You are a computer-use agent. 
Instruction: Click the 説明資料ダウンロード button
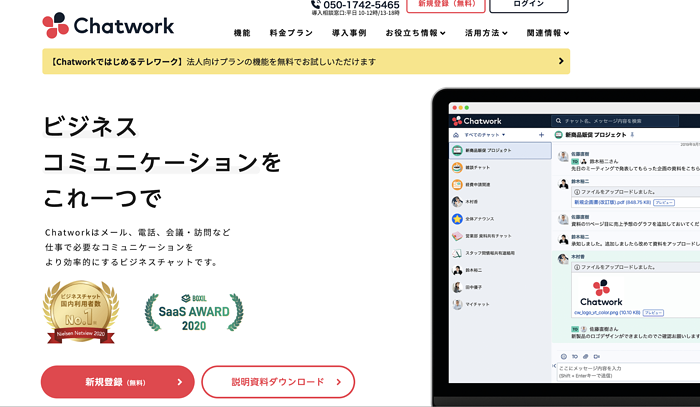(x=278, y=382)
